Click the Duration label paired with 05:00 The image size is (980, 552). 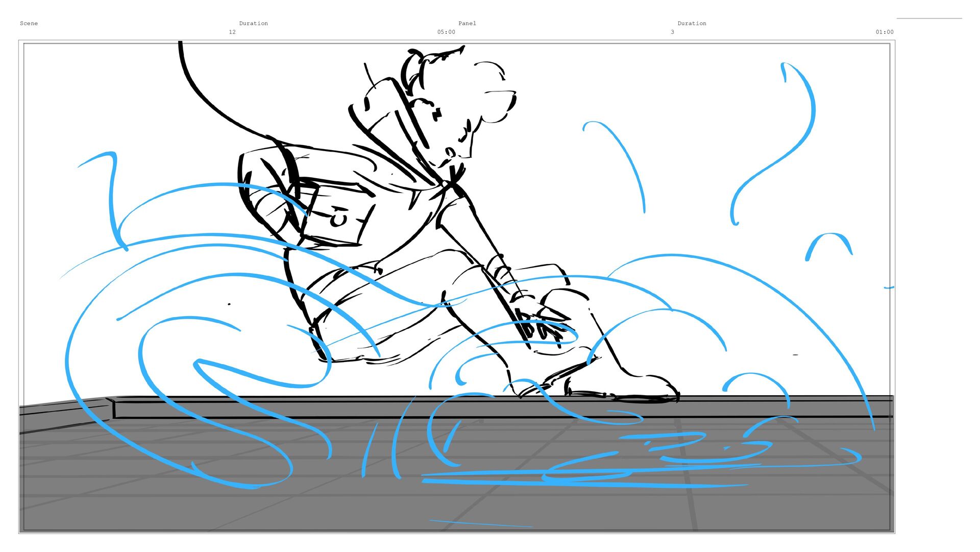253,23
